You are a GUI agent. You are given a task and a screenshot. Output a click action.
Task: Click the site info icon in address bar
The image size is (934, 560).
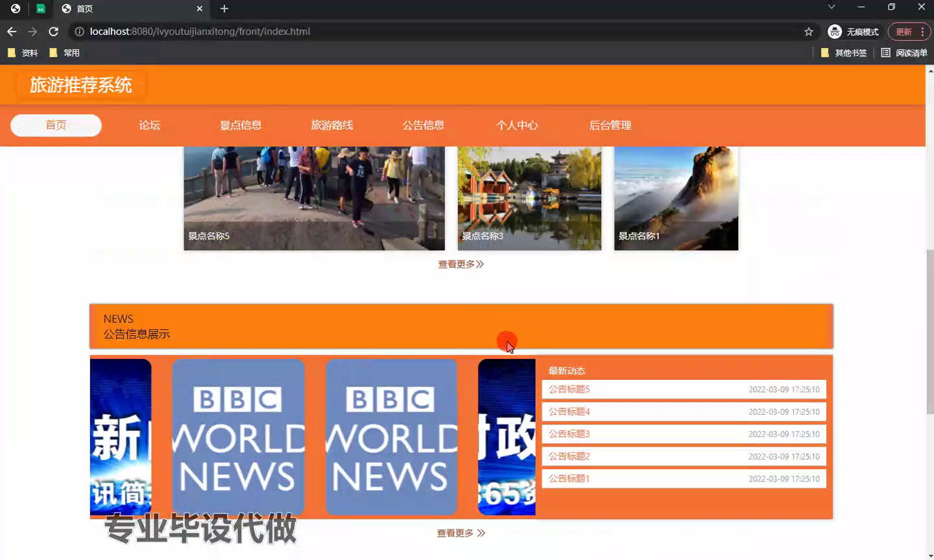click(x=79, y=31)
